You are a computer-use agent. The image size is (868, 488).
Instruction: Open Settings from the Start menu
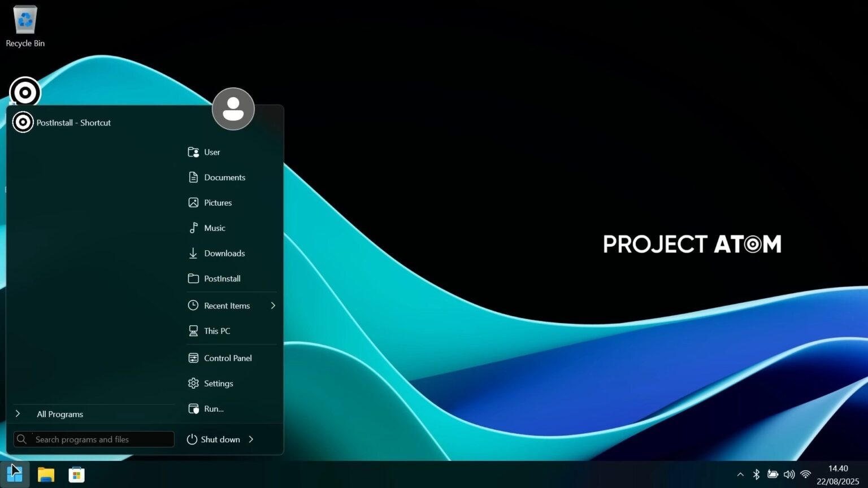click(218, 383)
